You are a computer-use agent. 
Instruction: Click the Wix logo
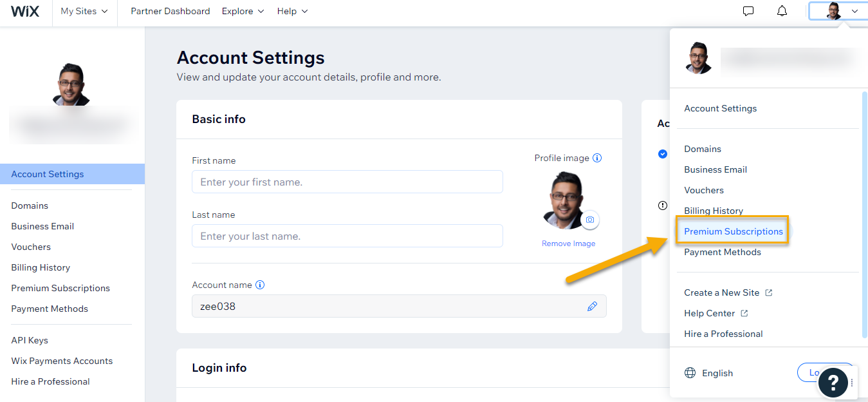coord(25,11)
